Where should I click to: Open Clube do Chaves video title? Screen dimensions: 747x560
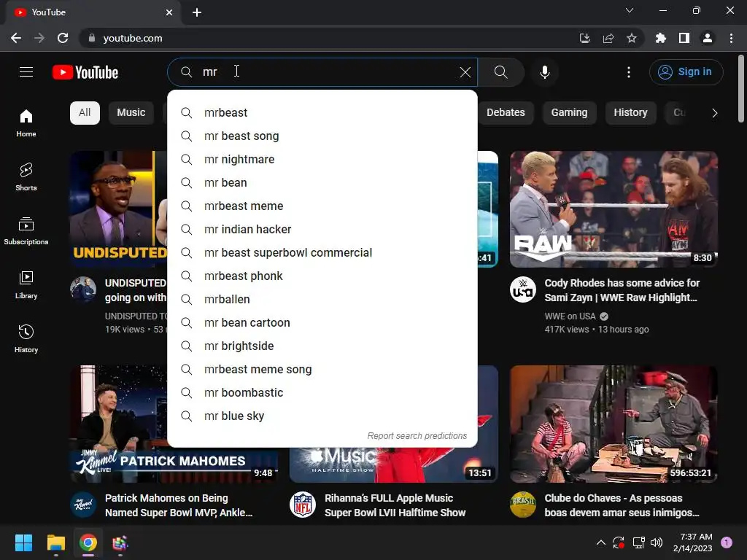(622, 505)
